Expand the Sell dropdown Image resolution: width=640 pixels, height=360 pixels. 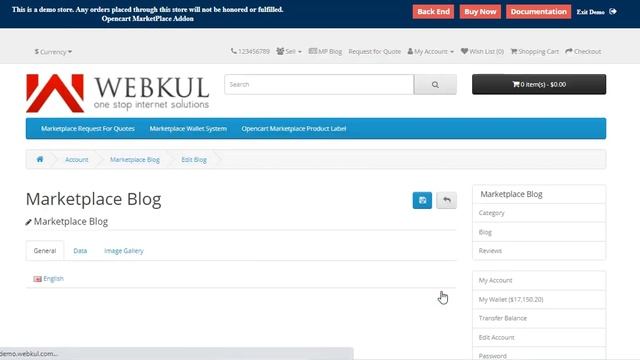point(289,51)
